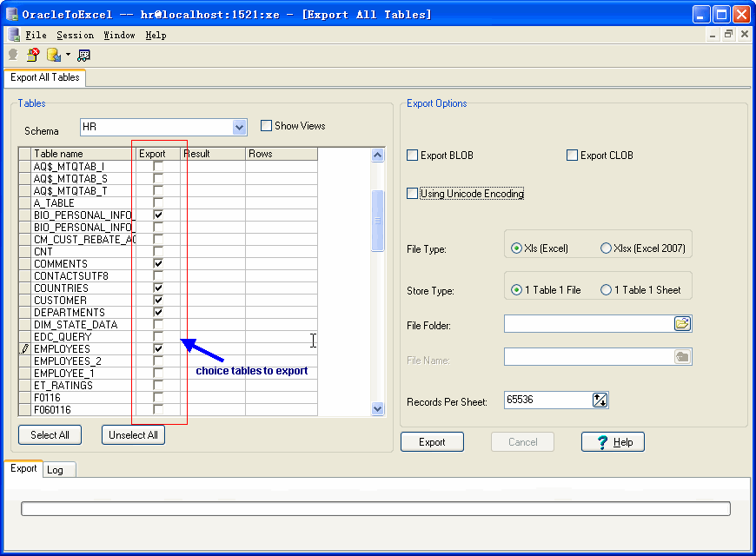Open the export icon's dropdown arrow
Image resolution: width=756 pixels, height=556 pixels.
68,55
